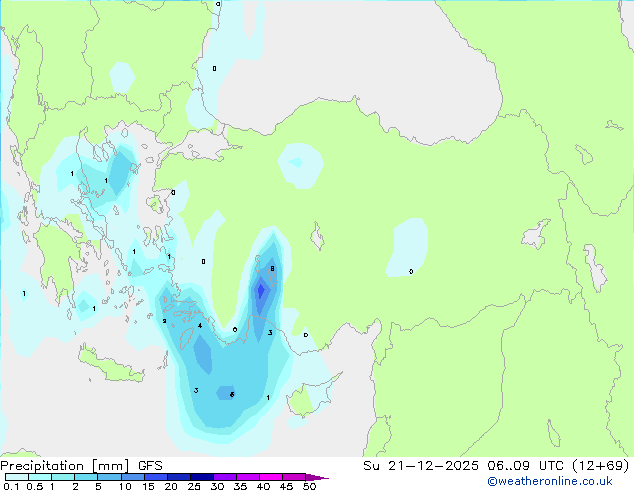
Task: Click the purple over-50 legend arrow tip
Action: [x=317, y=477]
